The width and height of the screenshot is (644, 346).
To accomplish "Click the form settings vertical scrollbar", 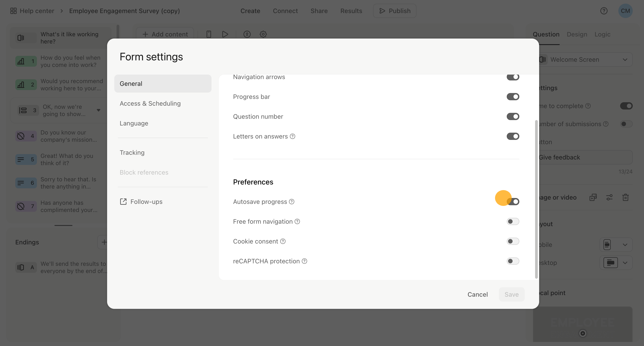I will 536,199.
